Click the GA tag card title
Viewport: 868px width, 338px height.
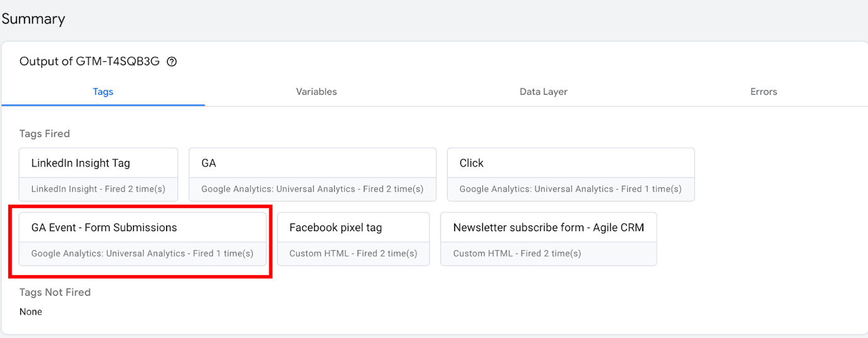point(209,163)
